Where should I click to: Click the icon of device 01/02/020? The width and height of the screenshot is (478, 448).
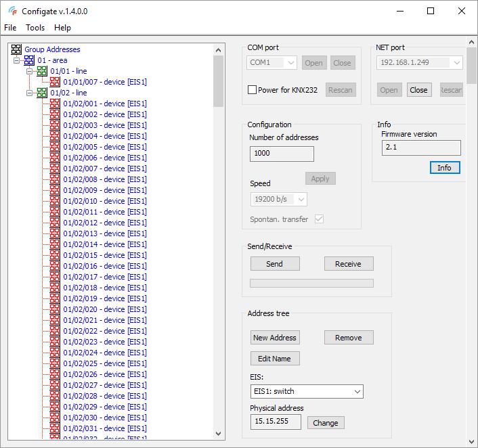point(55,309)
